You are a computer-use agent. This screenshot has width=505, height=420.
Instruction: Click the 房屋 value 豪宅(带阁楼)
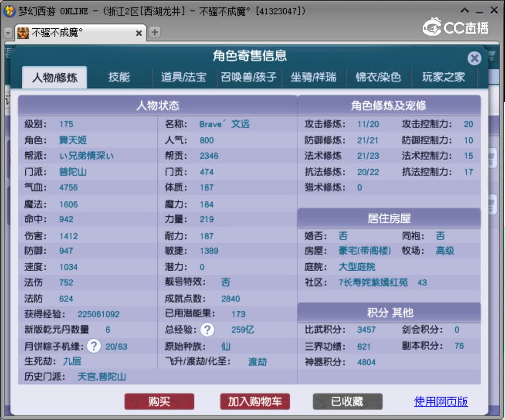click(365, 251)
